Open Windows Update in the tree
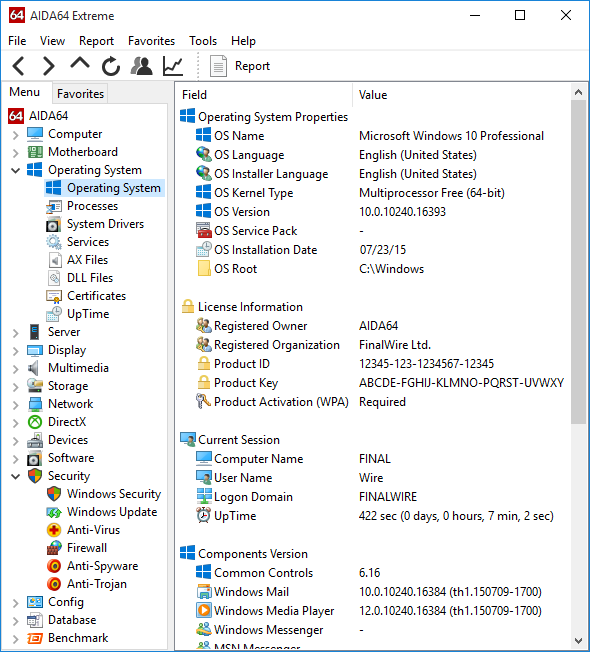 point(102,512)
